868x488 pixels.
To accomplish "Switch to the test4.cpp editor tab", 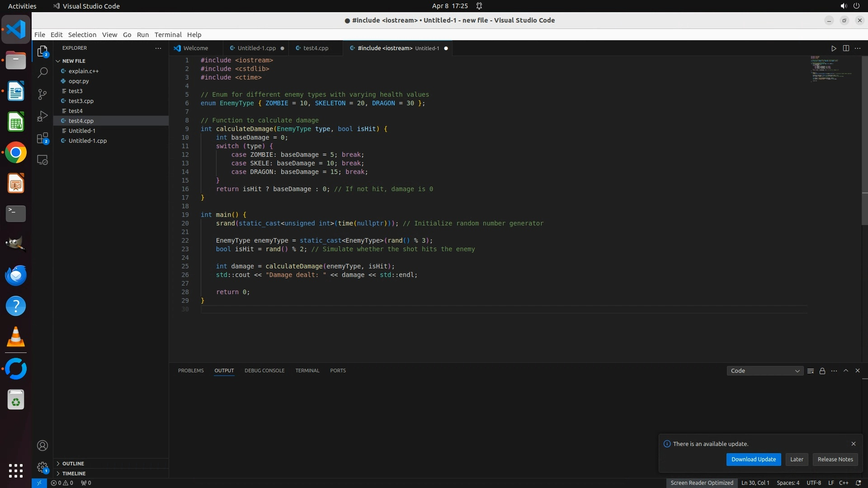I will (316, 48).
